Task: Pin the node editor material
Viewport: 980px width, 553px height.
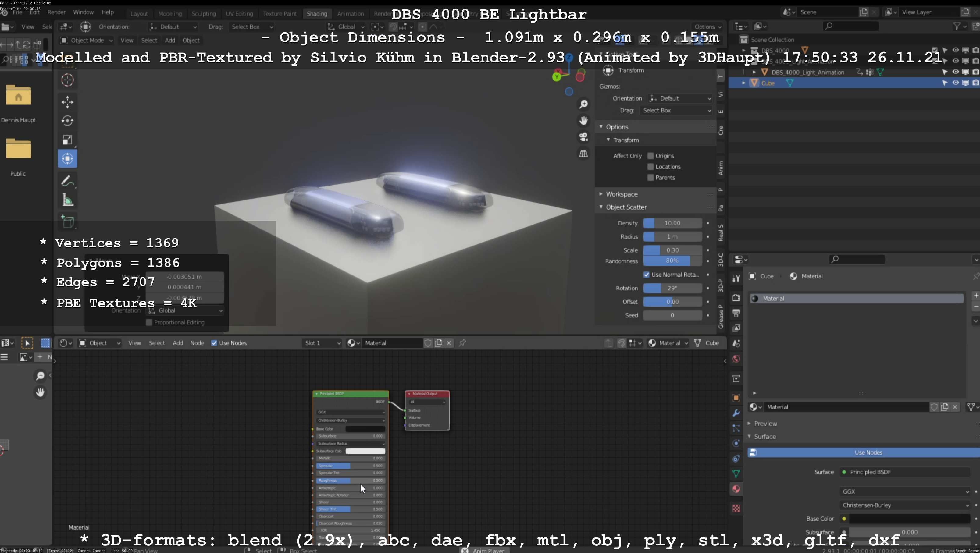Action: point(462,343)
